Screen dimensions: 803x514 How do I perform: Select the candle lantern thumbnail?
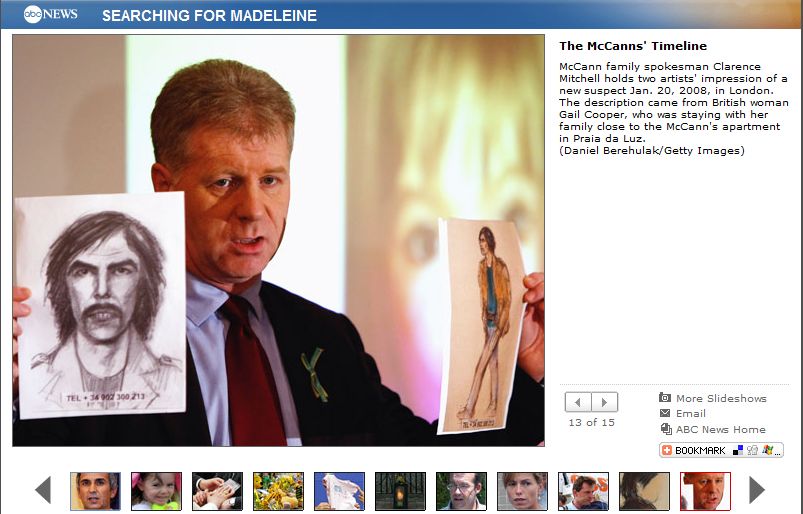click(400, 491)
